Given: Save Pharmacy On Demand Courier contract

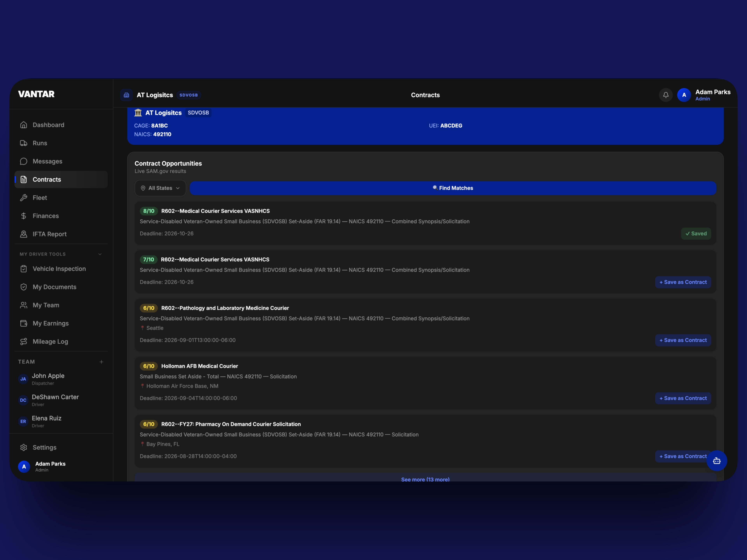Looking at the screenshot, I should pyautogui.click(x=683, y=456).
